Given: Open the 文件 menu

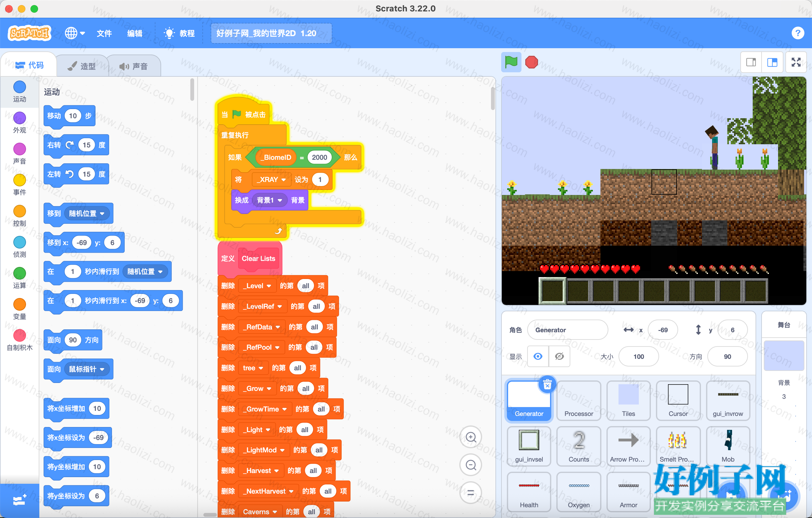Looking at the screenshot, I should [104, 33].
